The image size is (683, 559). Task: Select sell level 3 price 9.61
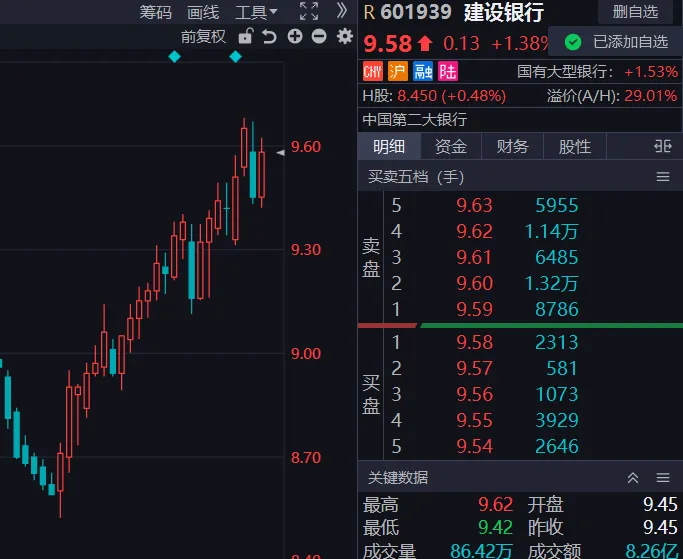click(x=474, y=257)
